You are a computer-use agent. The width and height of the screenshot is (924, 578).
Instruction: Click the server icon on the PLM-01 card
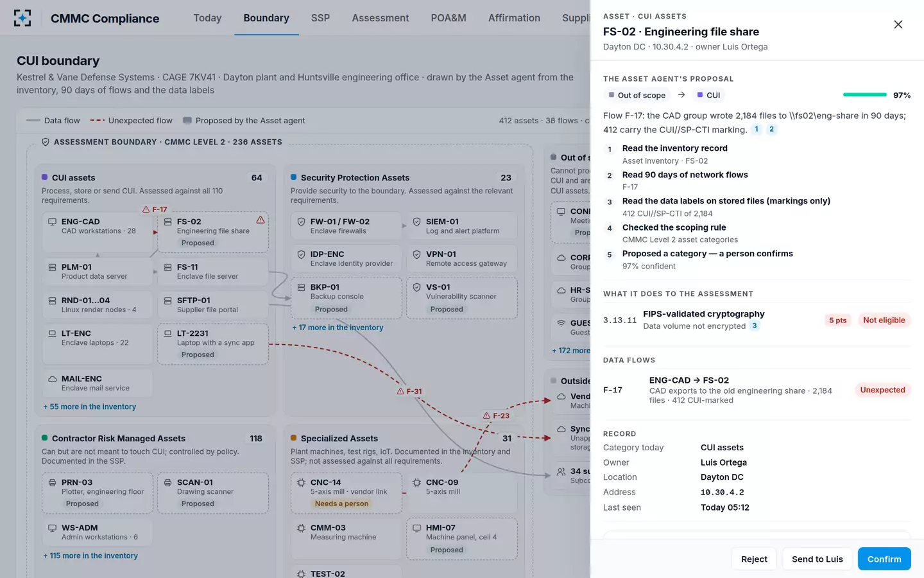coord(52,267)
